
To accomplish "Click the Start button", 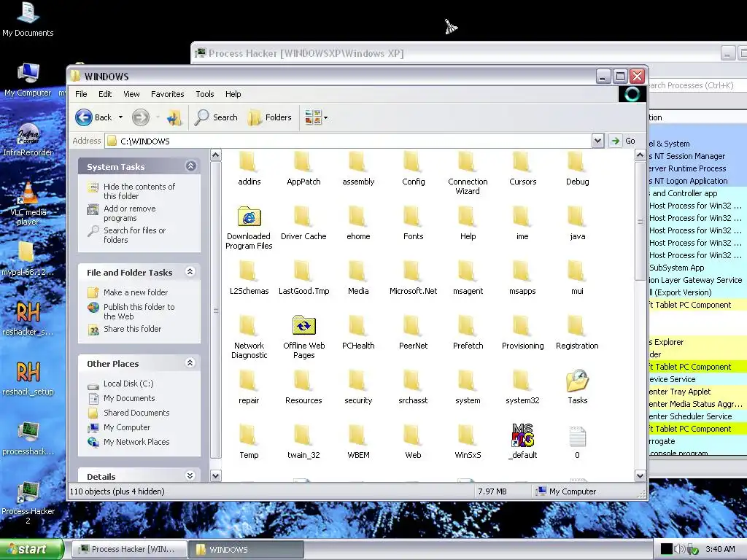I will pos(31,549).
